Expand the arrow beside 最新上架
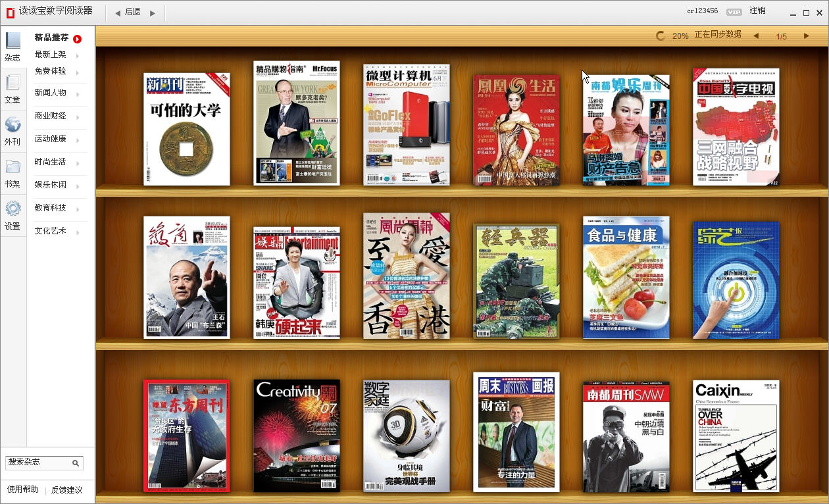The image size is (829, 504). (x=78, y=56)
